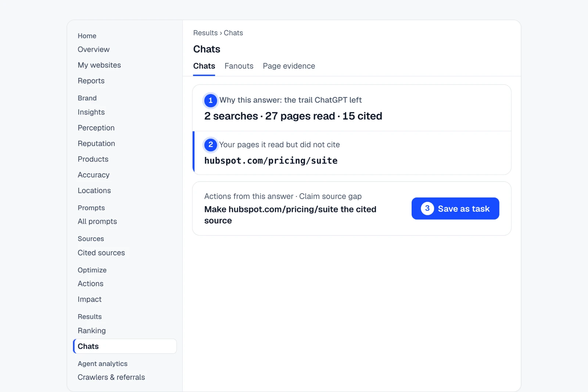Go to the Accuracy page
The height and width of the screenshot is (392, 588).
[93, 175]
